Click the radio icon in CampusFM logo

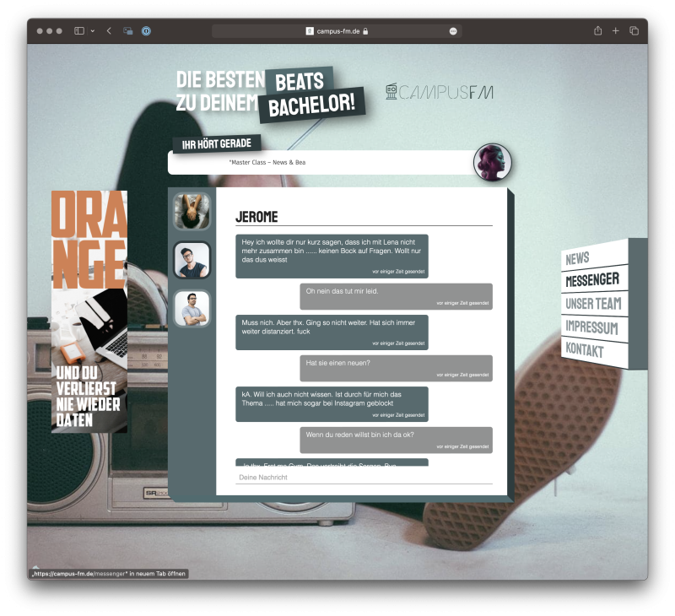pos(391,91)
